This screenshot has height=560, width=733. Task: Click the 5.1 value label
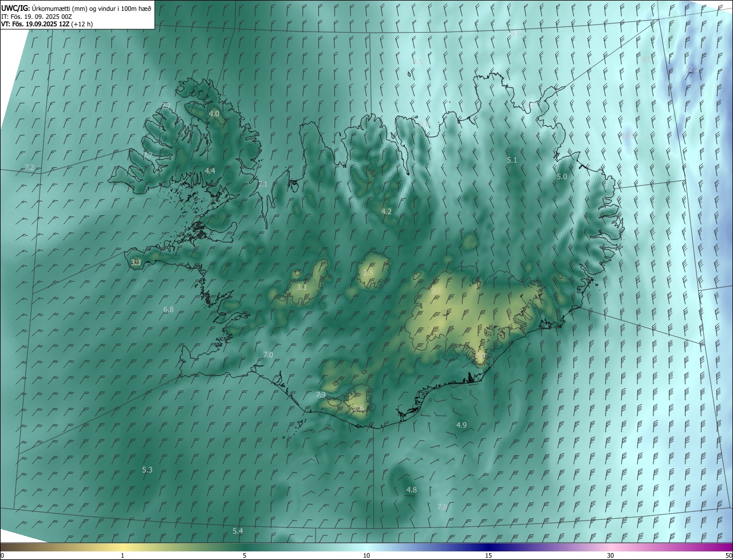click(x=512, y=160)
